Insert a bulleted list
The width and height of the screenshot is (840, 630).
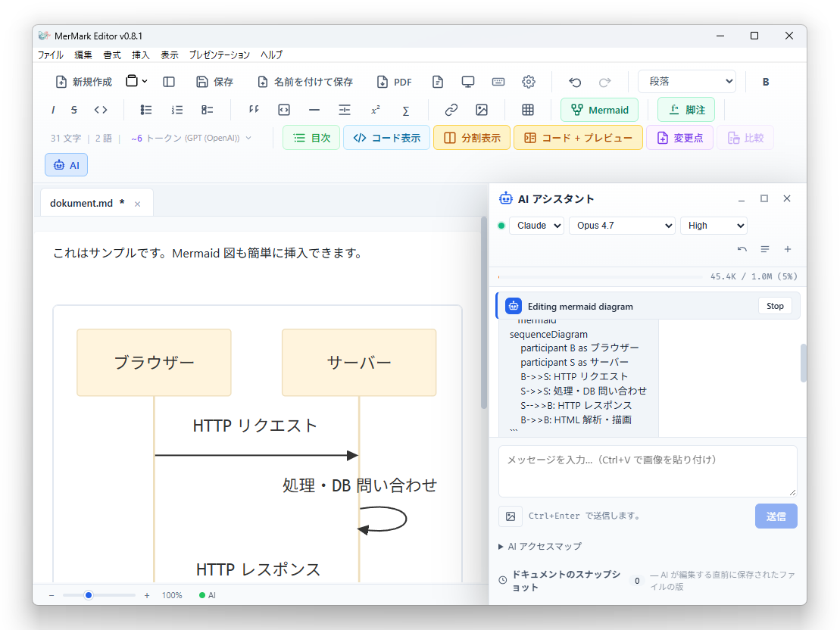coord(145,110)
